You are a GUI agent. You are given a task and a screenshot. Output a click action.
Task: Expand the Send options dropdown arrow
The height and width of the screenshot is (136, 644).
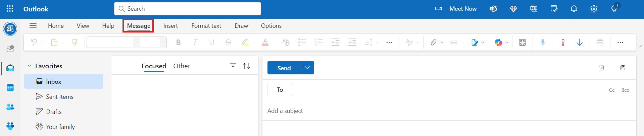click(307, 68)
